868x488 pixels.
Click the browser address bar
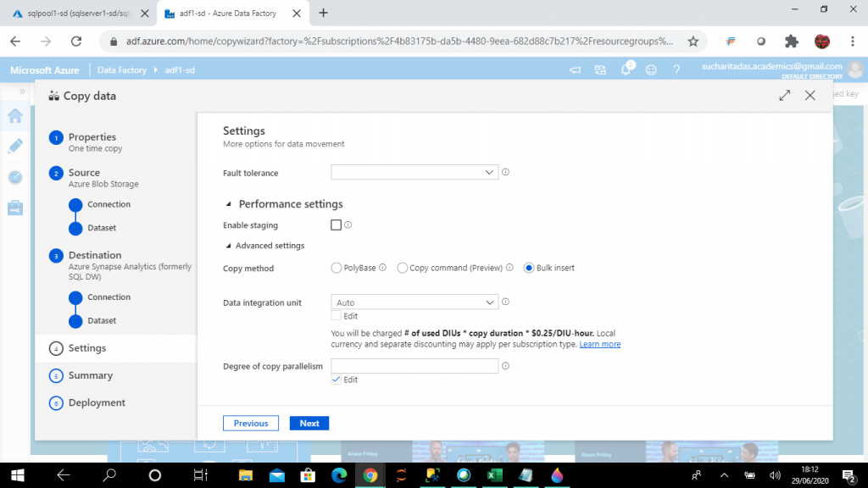click(x=398, y=41)
